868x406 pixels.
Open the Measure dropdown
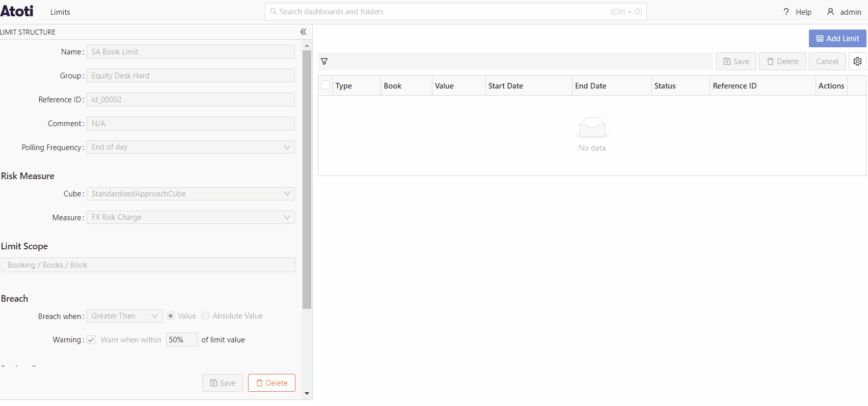(x=191, y=217)
